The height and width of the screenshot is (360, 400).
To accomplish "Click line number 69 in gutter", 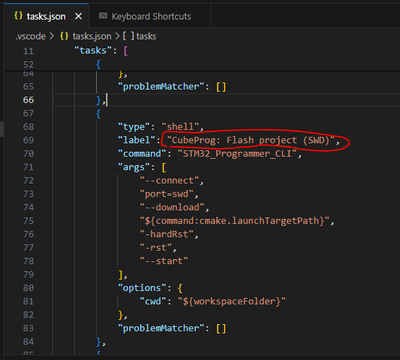I will coord(28,140).
